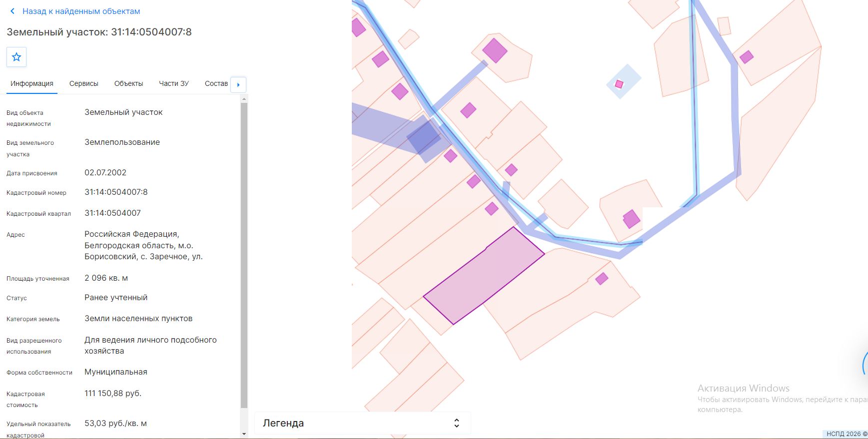Click the up-down arrows on Легенда bar

(456, 423)
